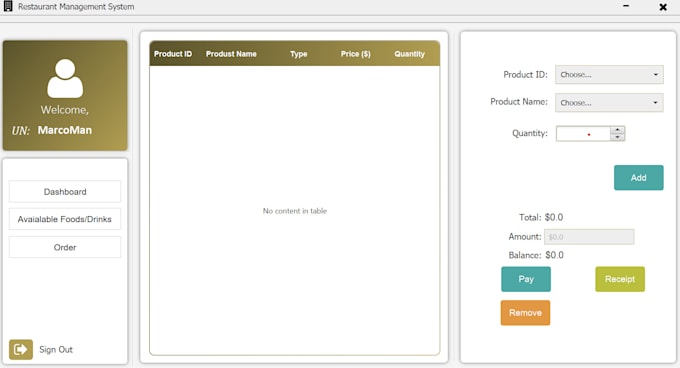Sort by Price ($) column header
Screen dimensions: 680x368
point(356,54)
